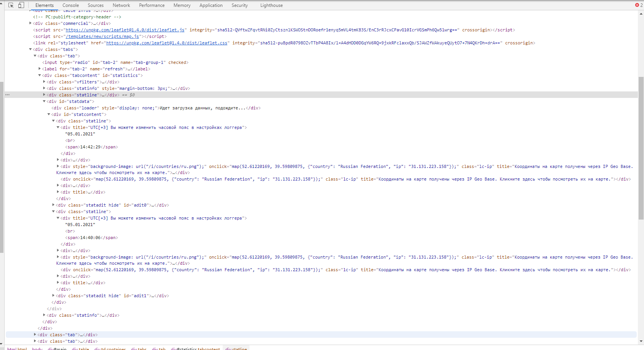Select the PC:publift-category-header comment line
This screenshot has height=350, width=644.
tap(77, 17)
